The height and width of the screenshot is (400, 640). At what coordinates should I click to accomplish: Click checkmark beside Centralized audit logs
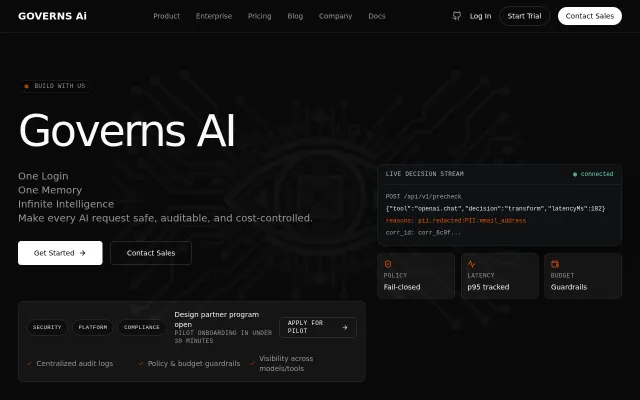click(29, 363)
